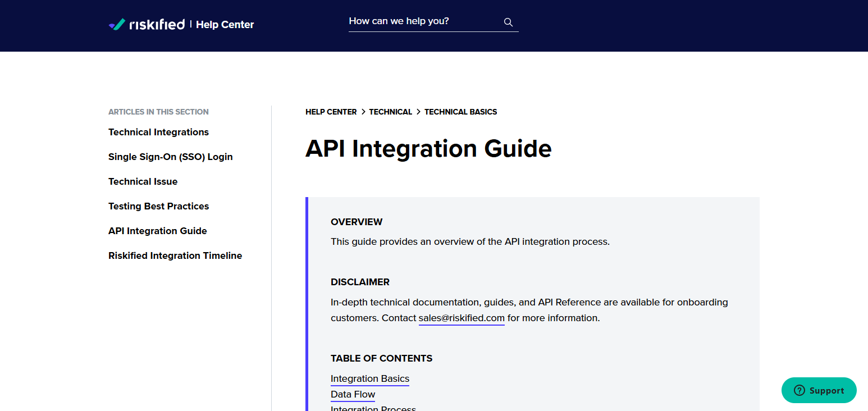The image size is (868, 411).
Task: Open Riskified Integration Timeline article
Action: coord(175,255)
